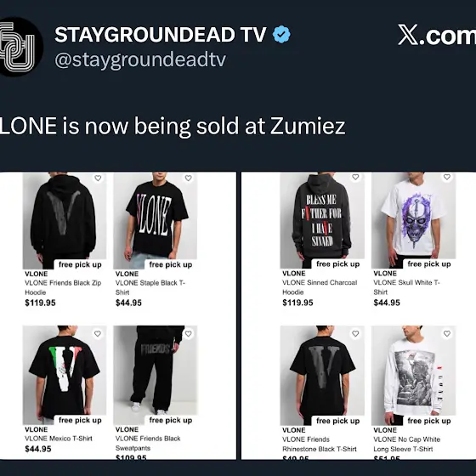Viewport: 476px width, 476px height.
Task: Open the STAYGROUNDEAD TV profile avatar
Action: [19, 47]
